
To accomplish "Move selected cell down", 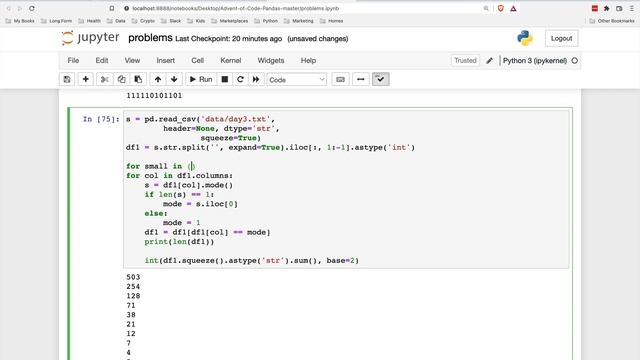I will (x=174, y=80).
